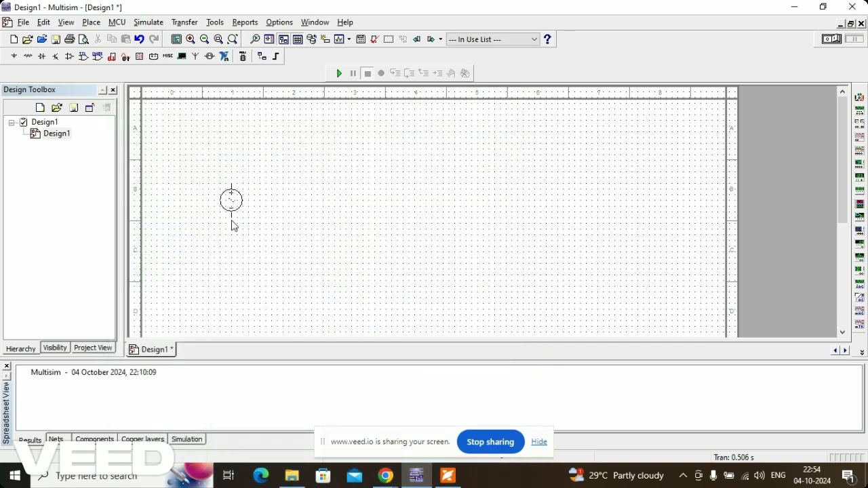Toggle the Spreadsheet View toolbar button
Viewport: 868px width, 488px height.
tap(298, 39)
